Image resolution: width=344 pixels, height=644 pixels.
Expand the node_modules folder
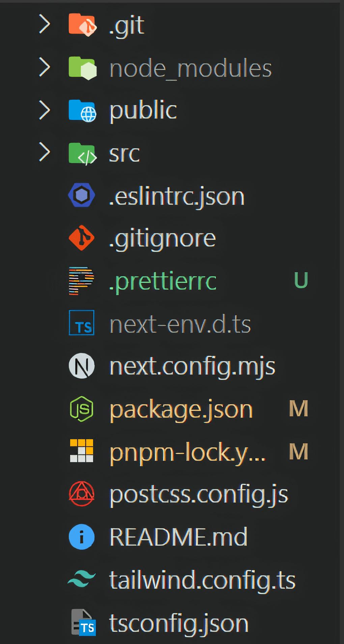[x=44, y=67]
